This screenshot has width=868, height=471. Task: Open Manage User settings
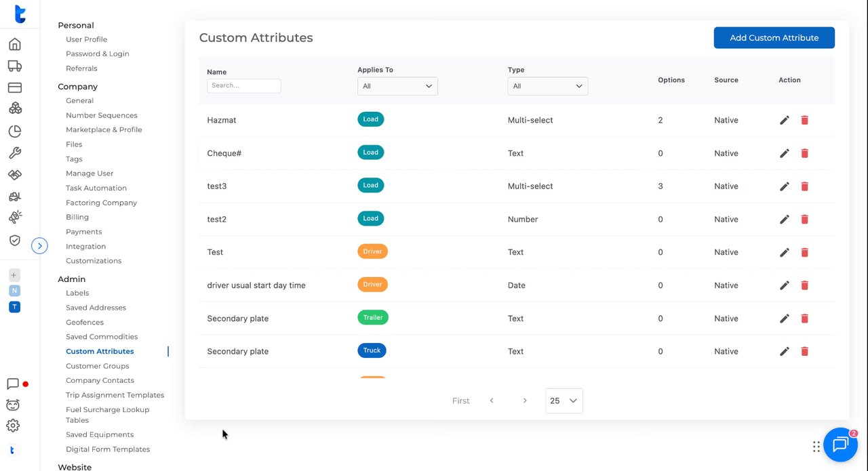90,173
